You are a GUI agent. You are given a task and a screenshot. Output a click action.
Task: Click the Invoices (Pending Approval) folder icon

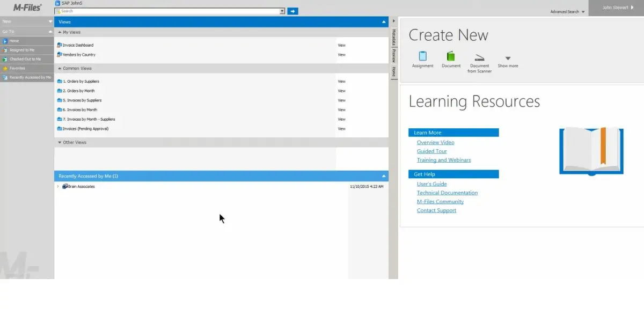tap(59, 129)
